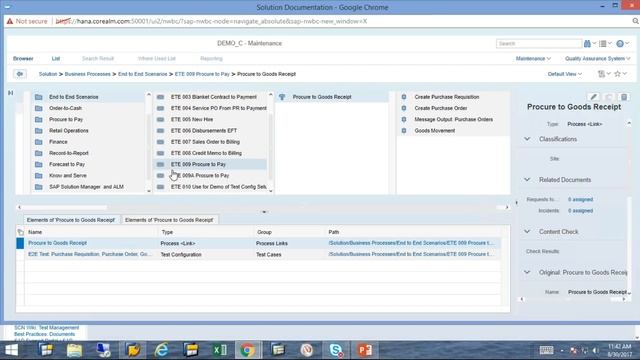Click End to End Scenarios breadcrumb link

click(x=142, y=74)
